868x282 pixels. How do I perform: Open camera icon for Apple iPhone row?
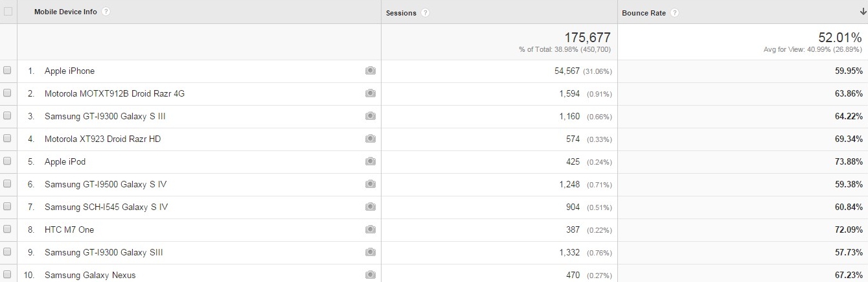[x=371, y=71]
